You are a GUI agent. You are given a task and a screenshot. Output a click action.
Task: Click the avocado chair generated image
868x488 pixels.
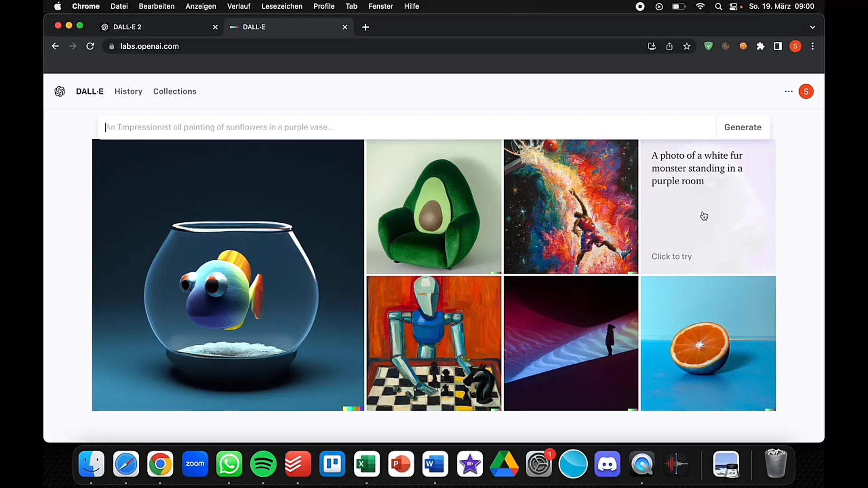pos(434,206)
